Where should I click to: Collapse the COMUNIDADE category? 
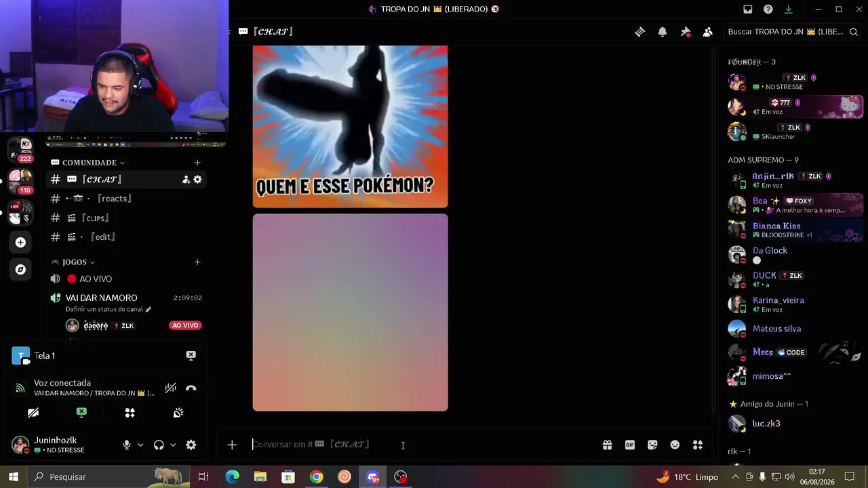pyautogui.click(x=88, y=163)
